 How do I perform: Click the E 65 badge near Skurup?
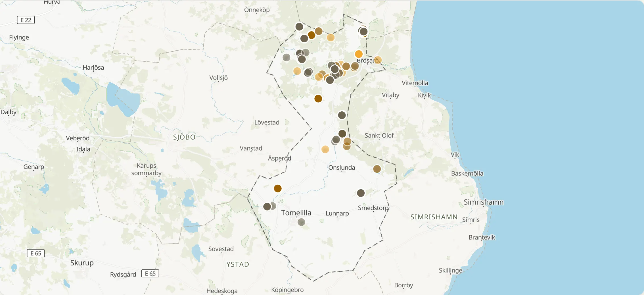click(36, 253)
